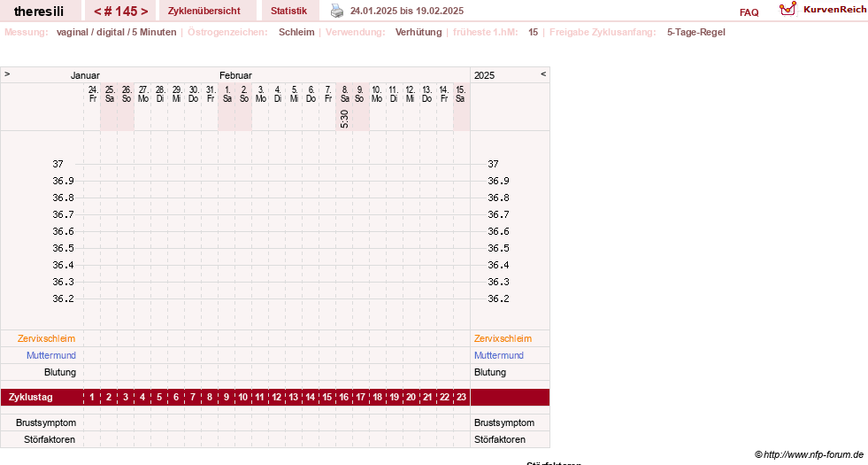The height and width of the screenshot is (465, 868).
Task: Select the date column 10. Mo
Action: 377,94
